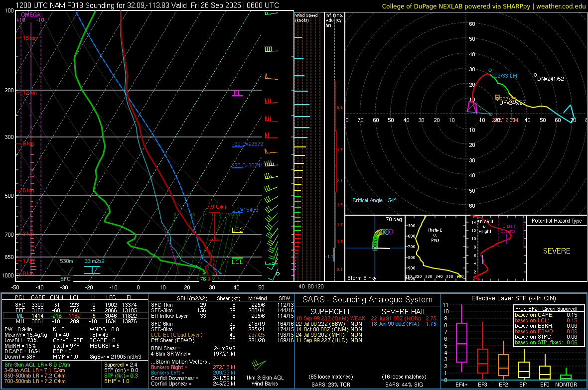Click the 'DN=241/52' hodograph label
588x390 pixels.
point(551,79)
